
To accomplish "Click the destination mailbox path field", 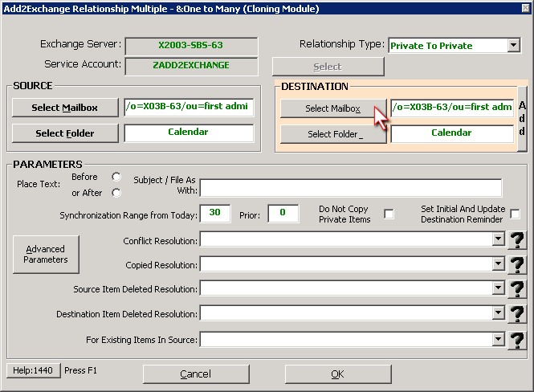I will pyautogui.click(x=452, y=108).
